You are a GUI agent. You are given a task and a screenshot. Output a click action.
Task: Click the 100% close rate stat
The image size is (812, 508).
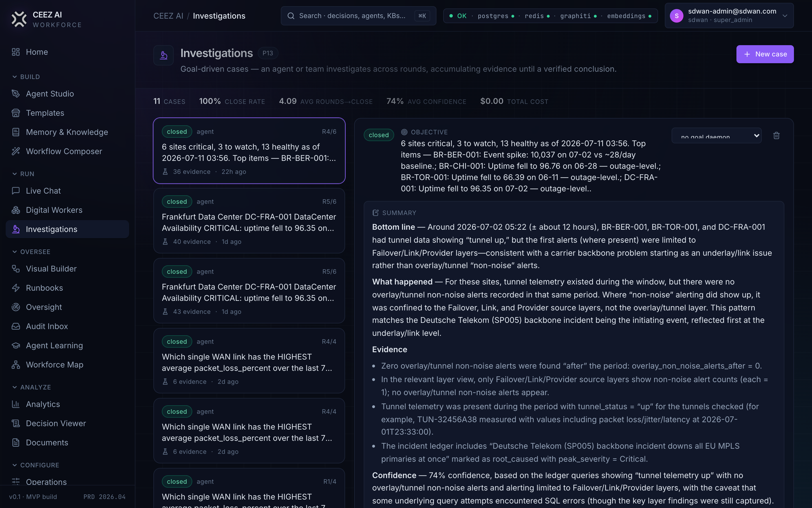click(232, 101)
